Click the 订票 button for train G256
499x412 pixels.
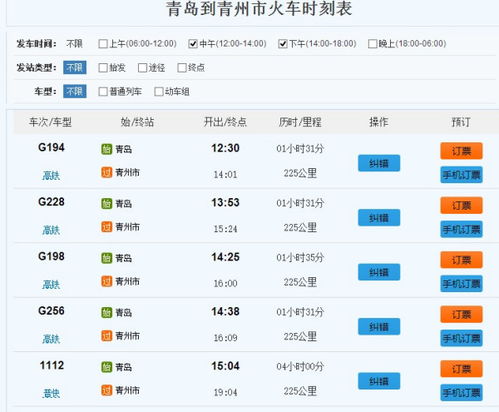click(x=461, y=314)
